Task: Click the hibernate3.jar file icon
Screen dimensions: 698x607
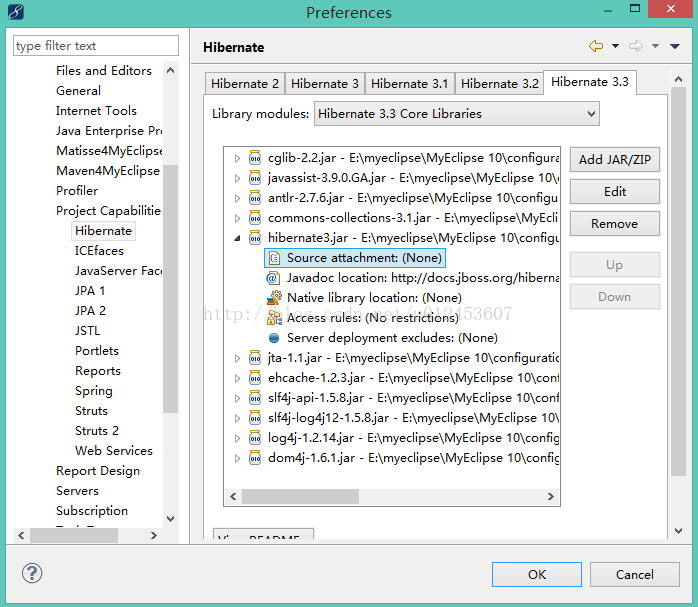Action: [255, 238]
